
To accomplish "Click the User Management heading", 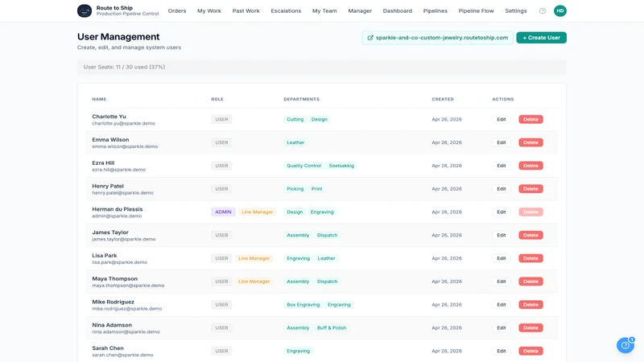I will (118, 37).
